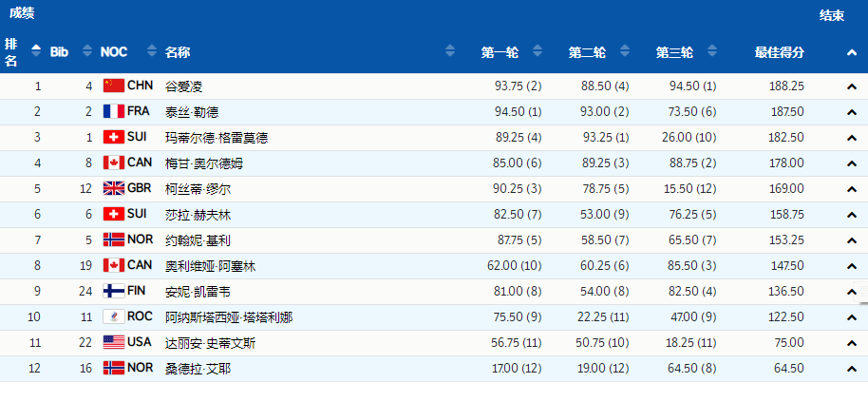Click the 最佳得分 column header

(780, 52)
